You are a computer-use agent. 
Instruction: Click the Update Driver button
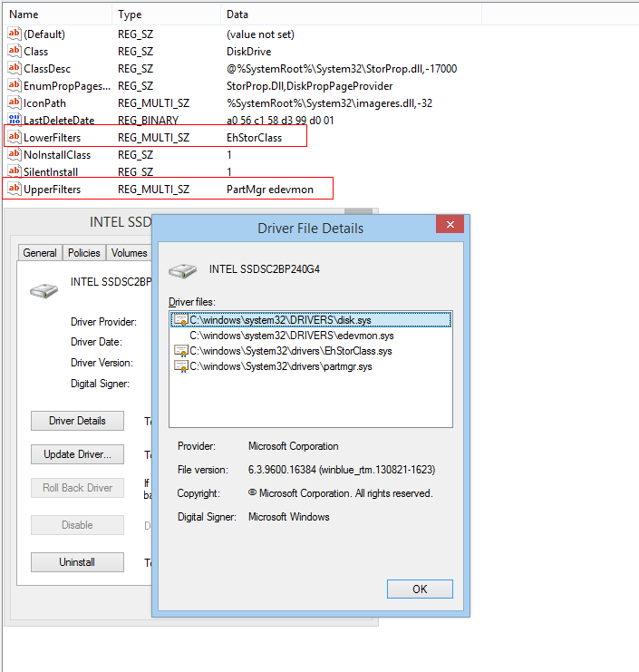[77, 454]
